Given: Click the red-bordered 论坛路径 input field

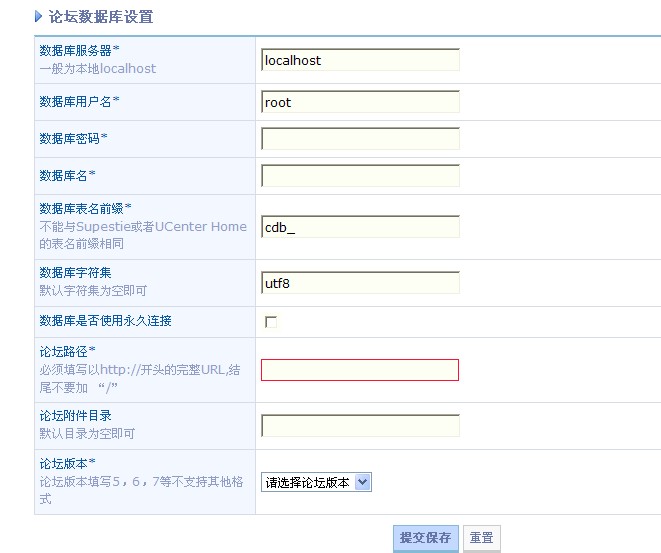Looking at the screenshot, I should tap(360, 370).
